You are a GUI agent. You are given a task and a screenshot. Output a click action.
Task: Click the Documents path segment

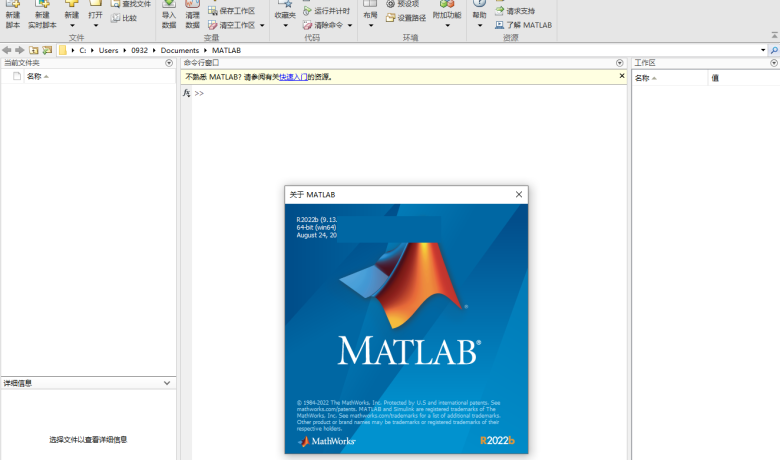click(x=180, y=50)
